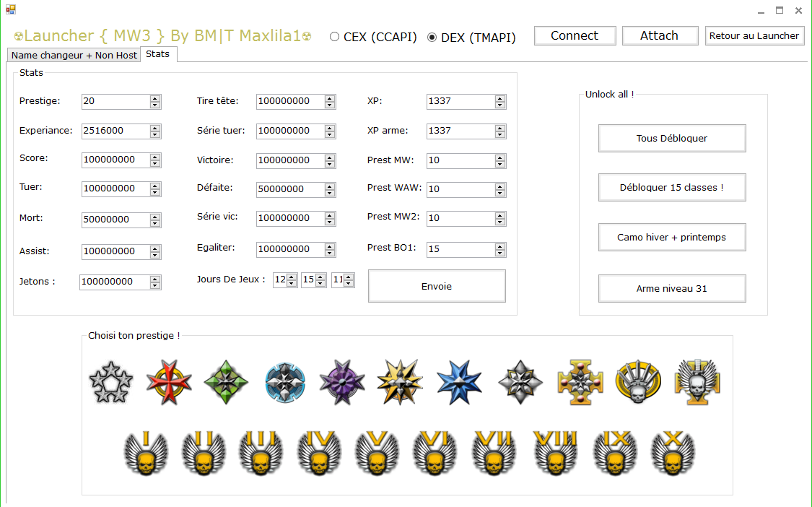
Task: Increase Prest MW2 using its up arrow
Action: tap(499, 215)
